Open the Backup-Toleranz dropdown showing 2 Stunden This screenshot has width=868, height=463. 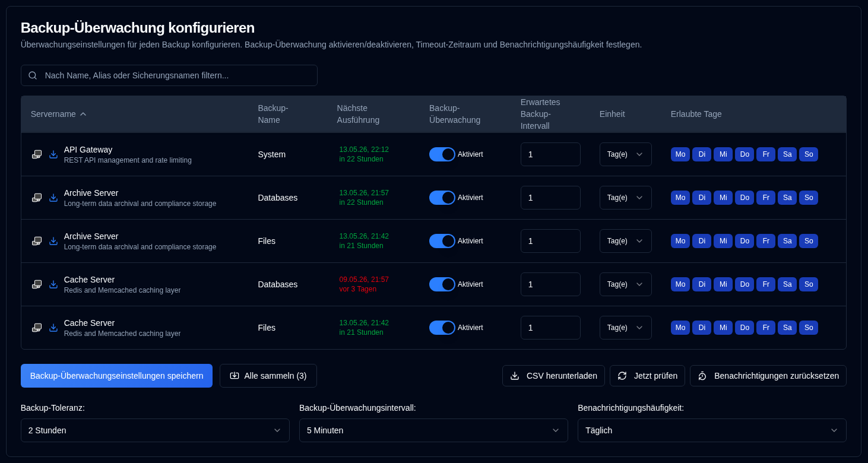point(155,430)
